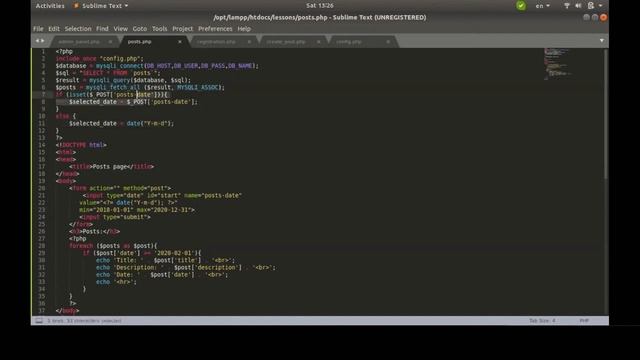Toggle the side bar status icon
This screenshot has height=360, width=640.
coord(39,321)
